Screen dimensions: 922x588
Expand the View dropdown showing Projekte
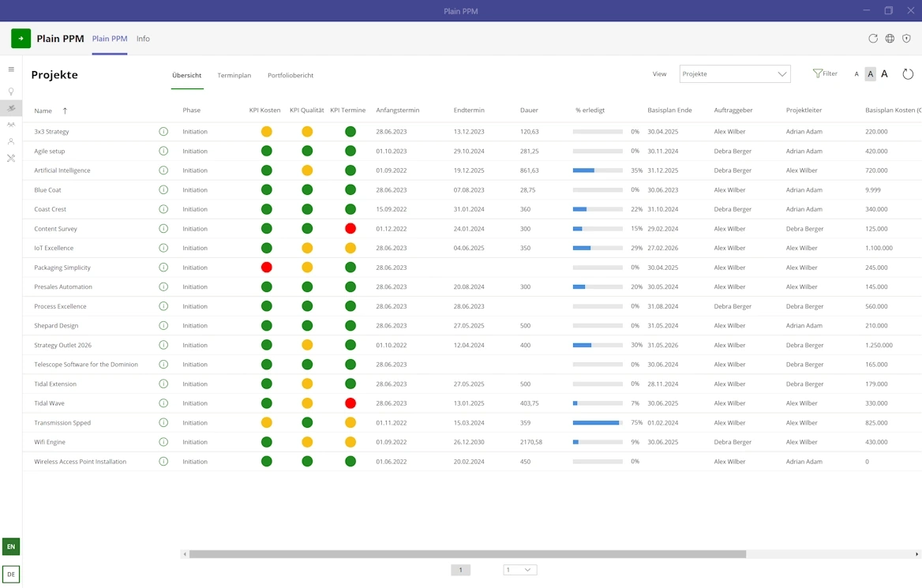click(734, 74)
